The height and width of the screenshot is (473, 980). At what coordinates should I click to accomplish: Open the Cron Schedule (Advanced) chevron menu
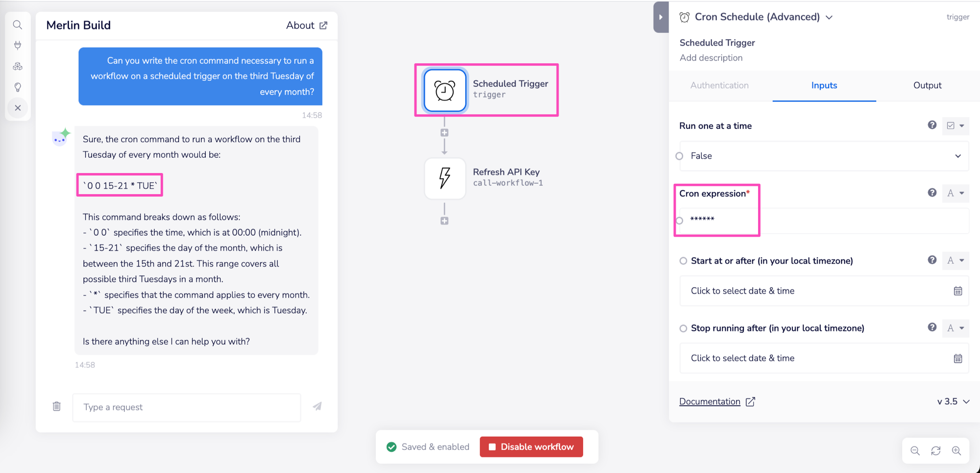click(x=829, y=18)
